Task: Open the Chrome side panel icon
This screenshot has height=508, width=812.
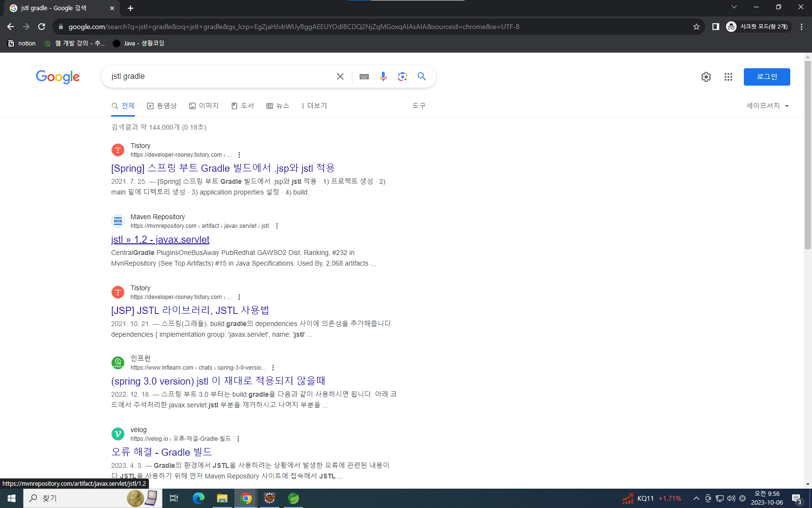Action: [x=716, y=27]
